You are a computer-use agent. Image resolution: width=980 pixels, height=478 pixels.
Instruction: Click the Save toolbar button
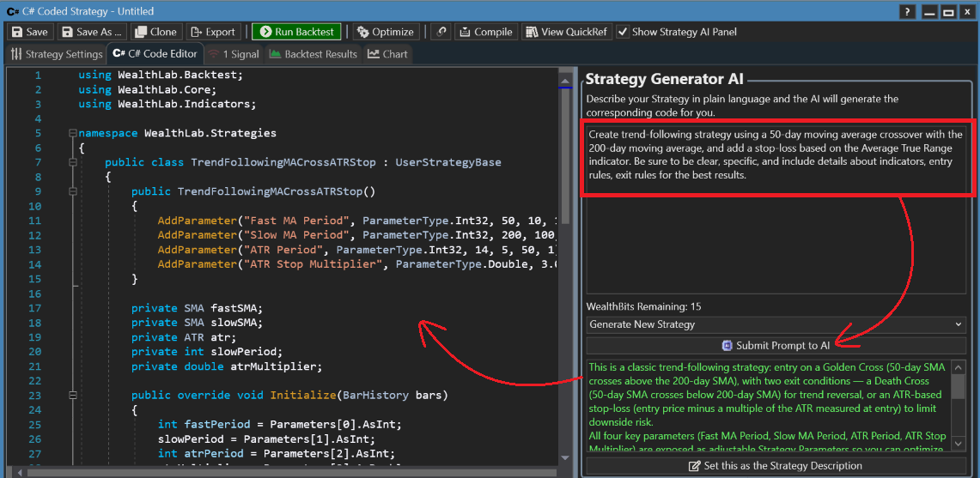[30, 32]
